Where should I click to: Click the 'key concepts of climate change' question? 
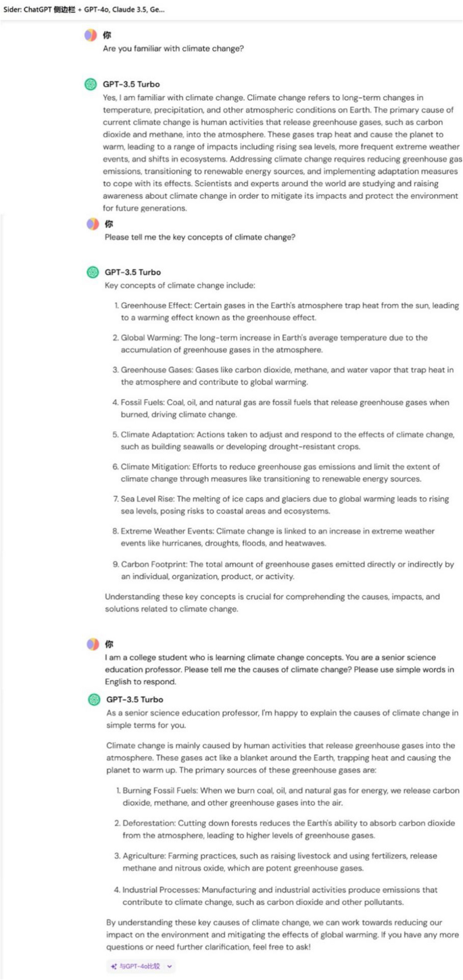click(200, 237)
